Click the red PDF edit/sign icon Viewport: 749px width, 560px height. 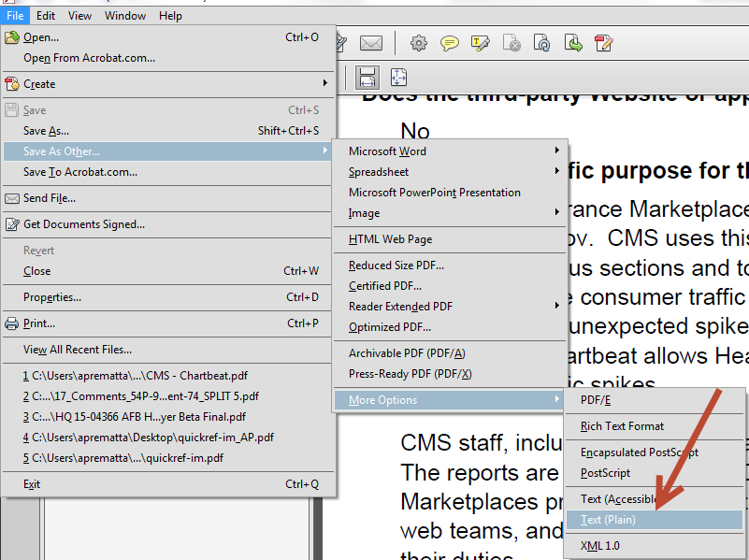tap(604, 43)
